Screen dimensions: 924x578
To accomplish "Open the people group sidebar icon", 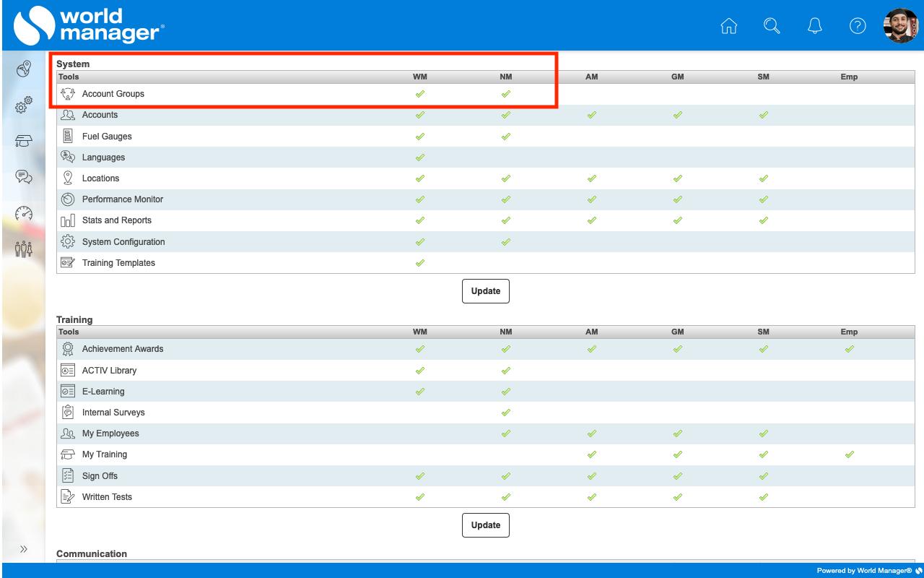I will click(24, 249).
